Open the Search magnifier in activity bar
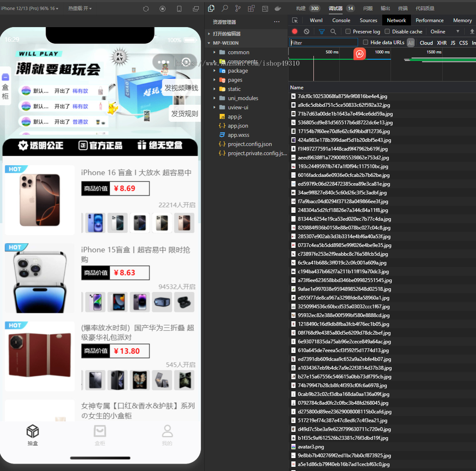 point(225,8)
